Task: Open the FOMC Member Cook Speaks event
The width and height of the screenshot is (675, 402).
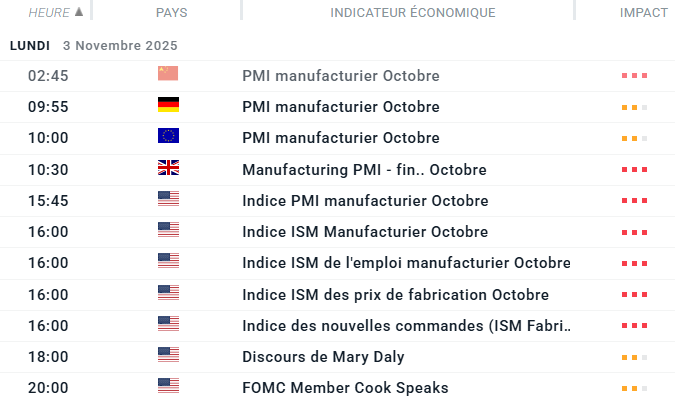Action: tap(345, 387)
